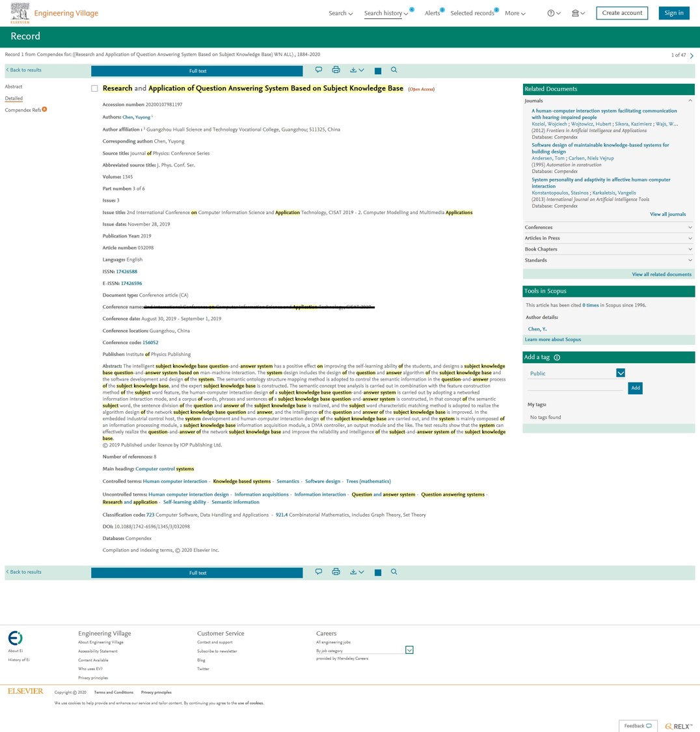Click download icon in toolbar above the record title

click(x=353, y=70)
